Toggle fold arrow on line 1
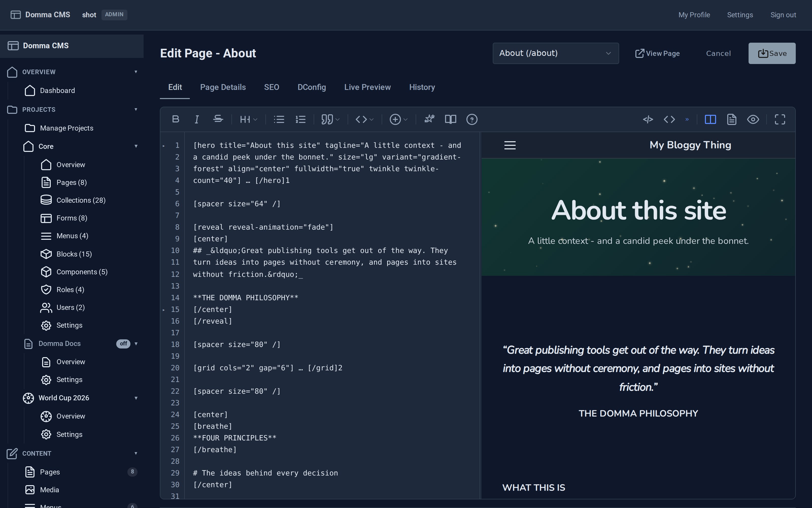Screen dimensions: 812x508 tap(164, 146)
